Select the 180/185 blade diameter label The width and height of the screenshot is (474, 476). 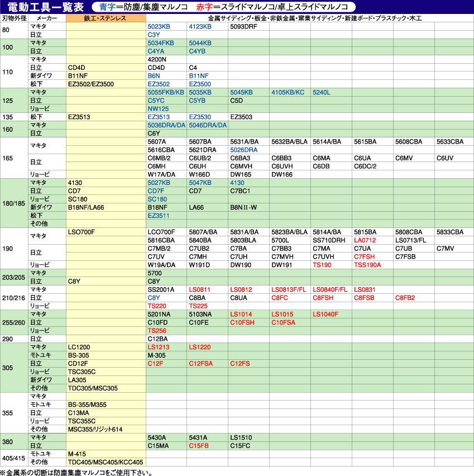click(x=13, y=203)
